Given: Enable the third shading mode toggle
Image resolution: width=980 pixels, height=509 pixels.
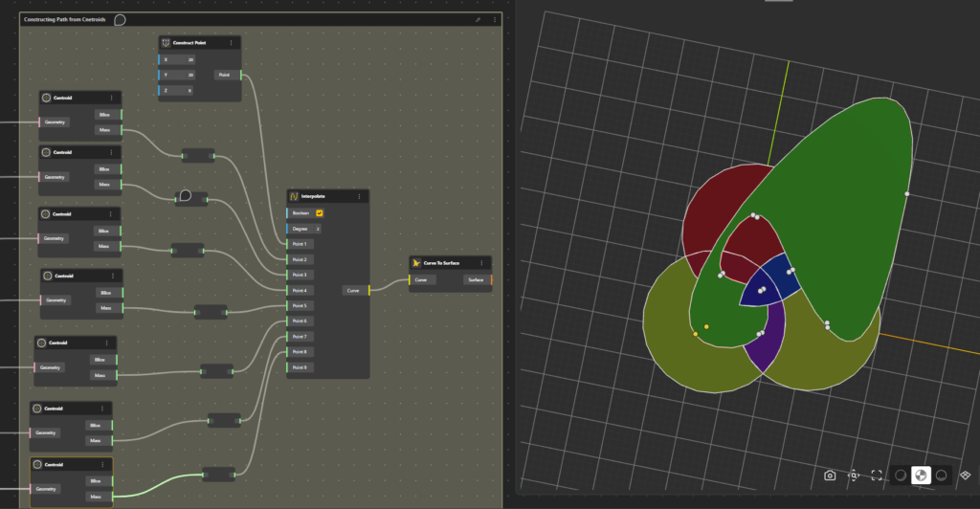Looking at the screenshot, I should tap(942, 476).
